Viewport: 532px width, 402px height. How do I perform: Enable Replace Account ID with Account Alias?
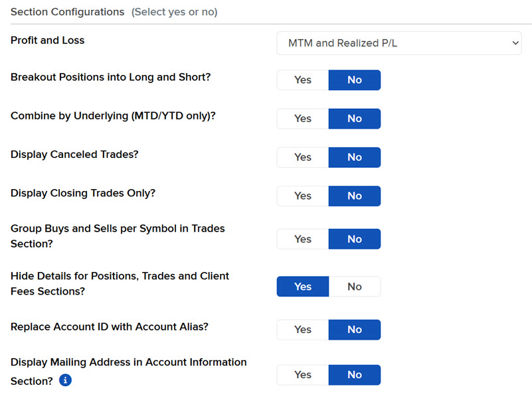(x=302, y=330)
